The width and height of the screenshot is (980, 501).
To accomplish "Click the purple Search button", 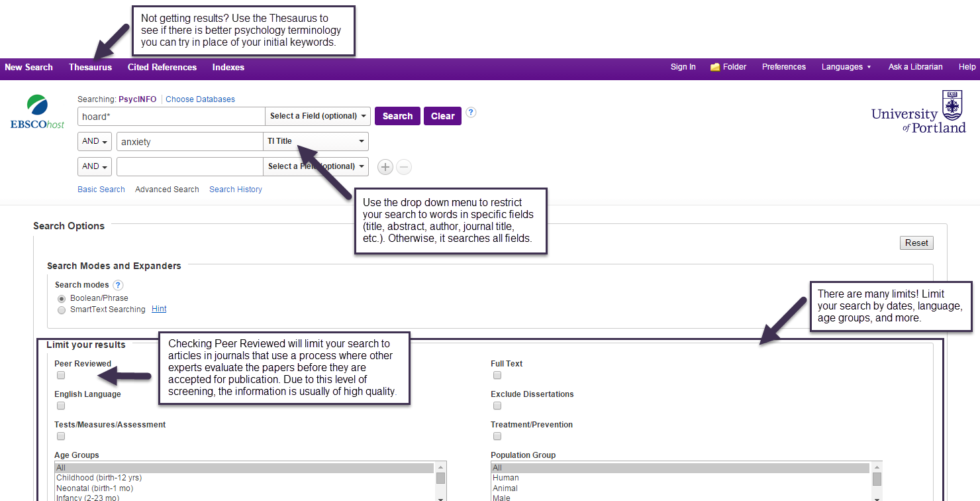I will pos(397,116).
